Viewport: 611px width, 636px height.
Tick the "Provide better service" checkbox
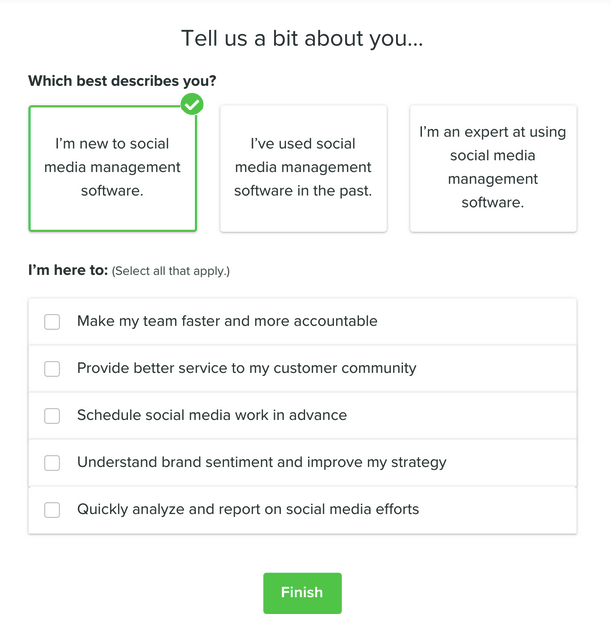click(52, 369)
